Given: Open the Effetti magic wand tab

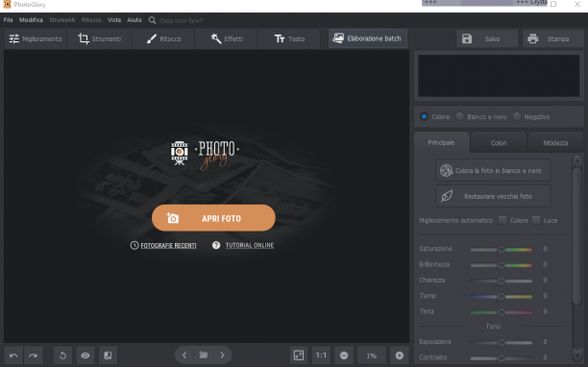Looking at the screenshot, I should click(x=227, y=38).
